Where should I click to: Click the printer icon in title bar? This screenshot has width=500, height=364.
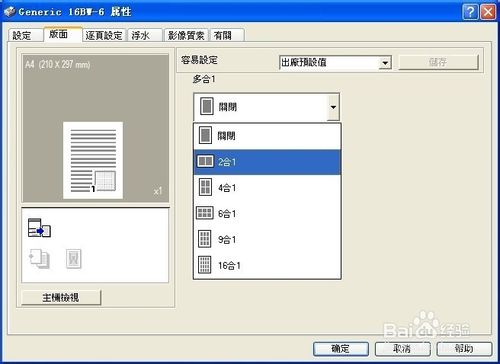pyautogui.click(x=10, y=12)
